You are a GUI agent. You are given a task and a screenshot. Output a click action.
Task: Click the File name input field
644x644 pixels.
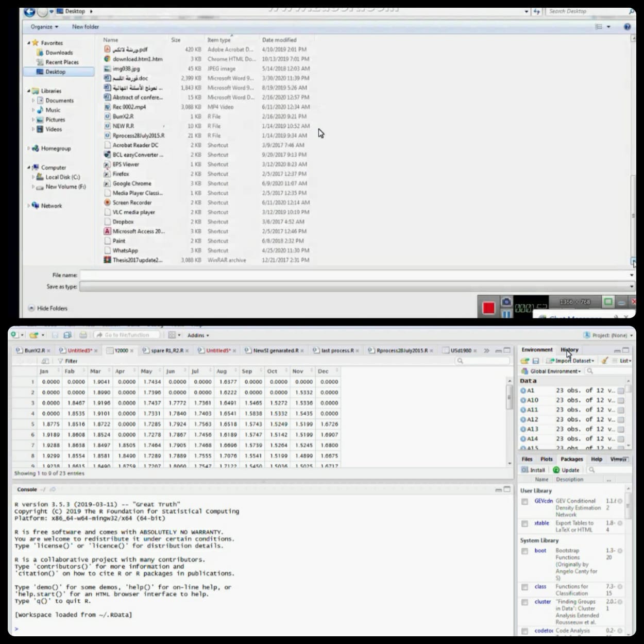(355, 275)
